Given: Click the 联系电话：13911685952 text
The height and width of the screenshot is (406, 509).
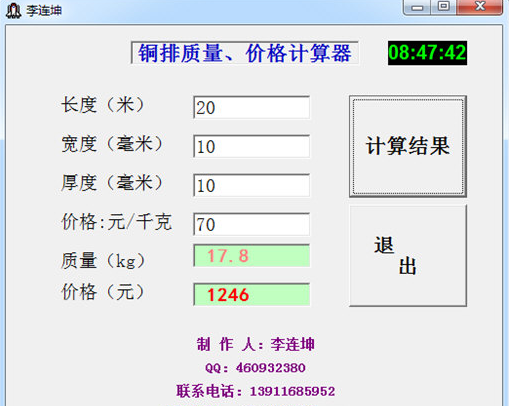Looking at the screenshot, I should (x=256, y=391).
